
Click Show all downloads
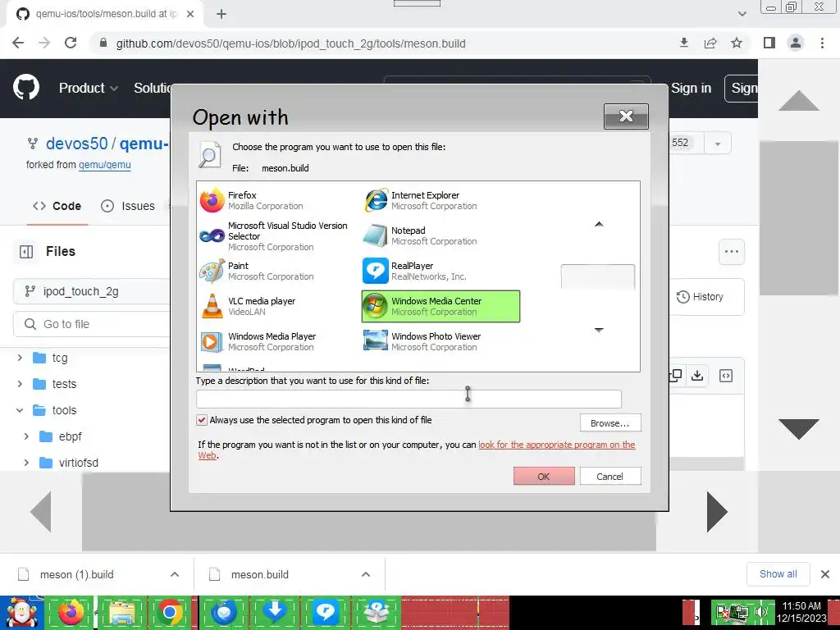pyautogui.click(x=778, y=574)
